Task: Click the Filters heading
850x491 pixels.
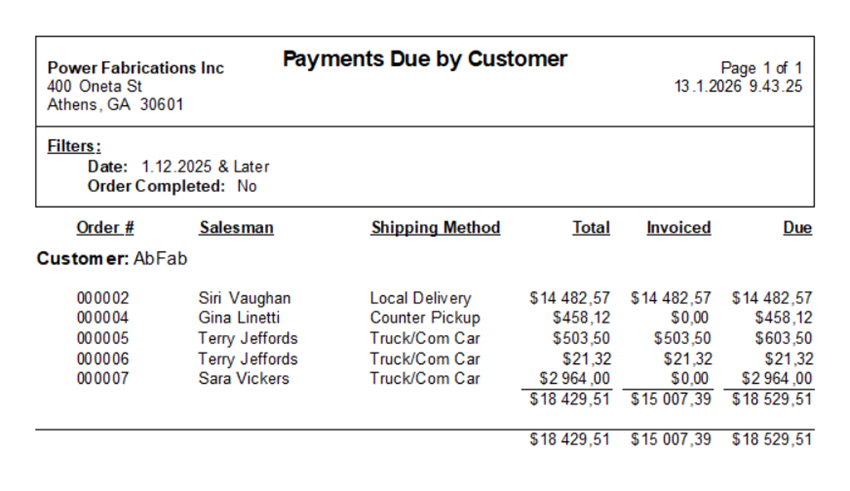Action: (74, 146)
